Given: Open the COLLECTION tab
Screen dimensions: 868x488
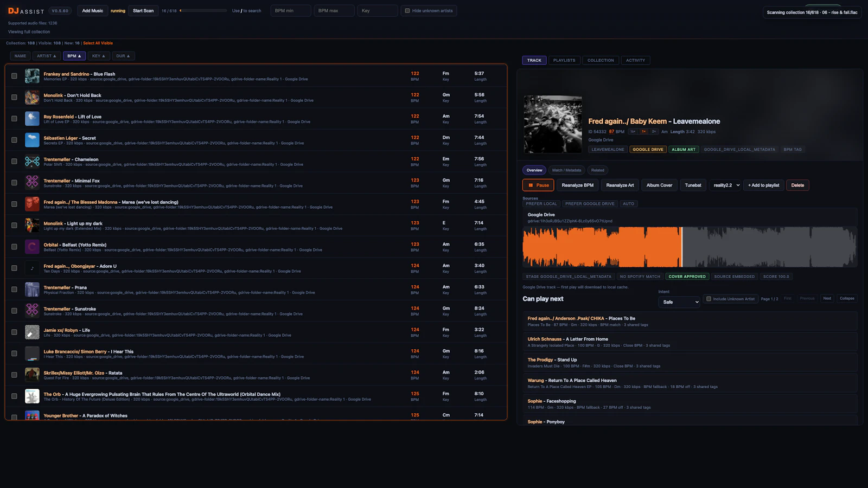Looking at the screenshot, I should click(601, 60).
